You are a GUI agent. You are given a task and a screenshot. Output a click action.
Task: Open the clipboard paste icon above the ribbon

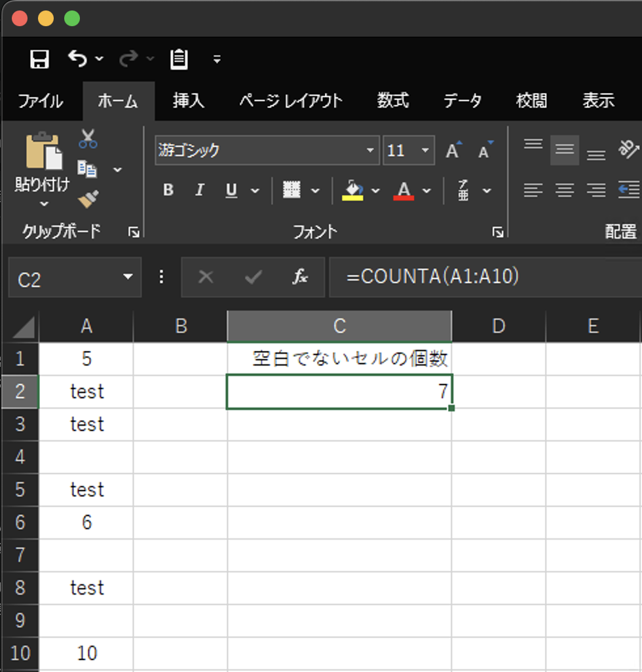[x=179, y=59]
